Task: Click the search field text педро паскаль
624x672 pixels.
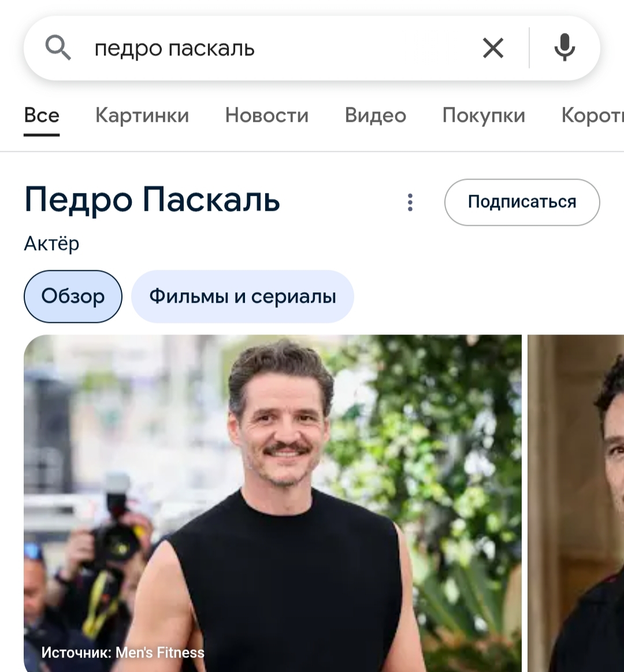Action: [174, 48]
